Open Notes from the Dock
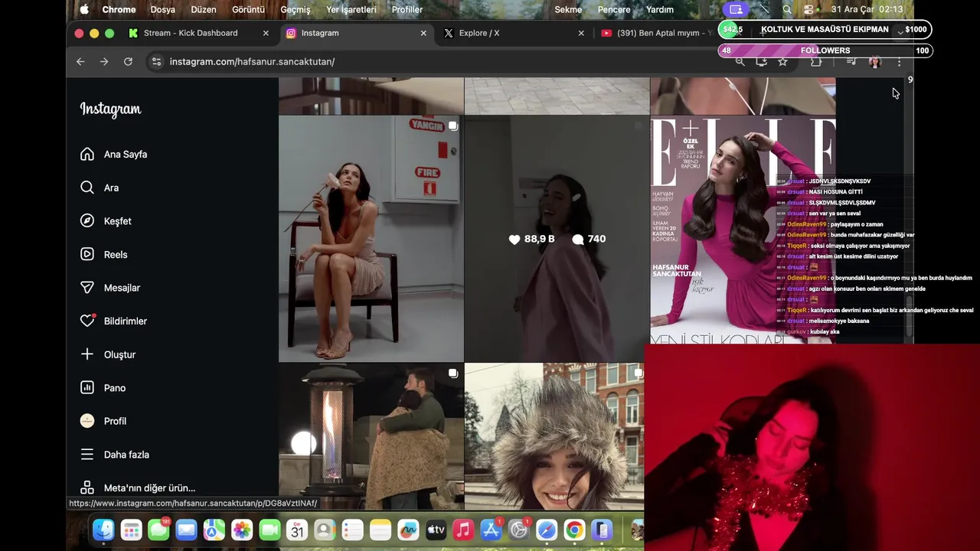 coord(381,530)
